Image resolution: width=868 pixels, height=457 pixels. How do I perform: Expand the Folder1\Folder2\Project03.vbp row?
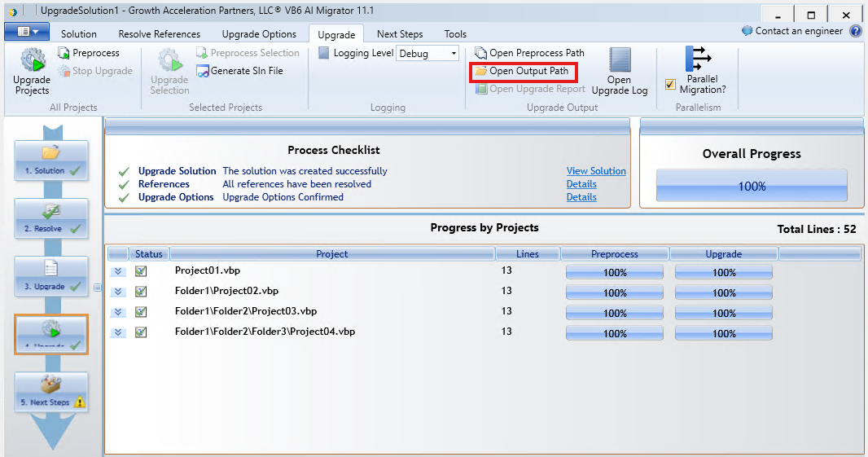click(118, 312)
